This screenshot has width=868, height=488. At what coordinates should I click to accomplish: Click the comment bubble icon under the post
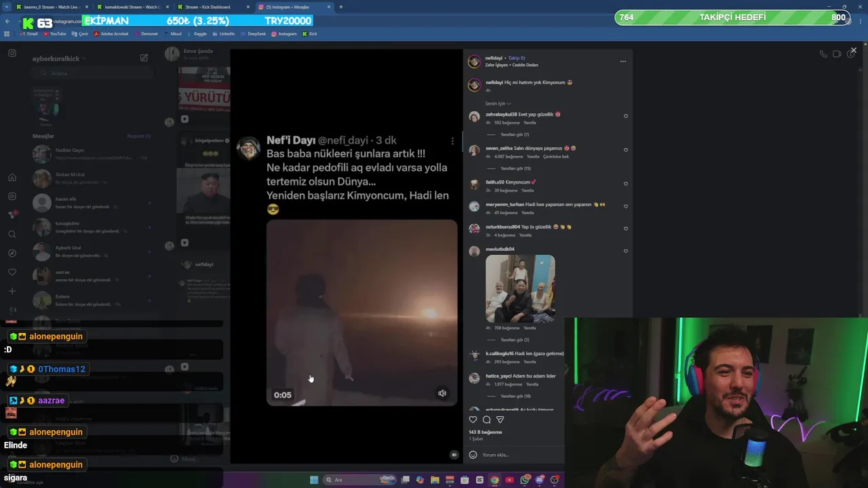coord(486,420)
